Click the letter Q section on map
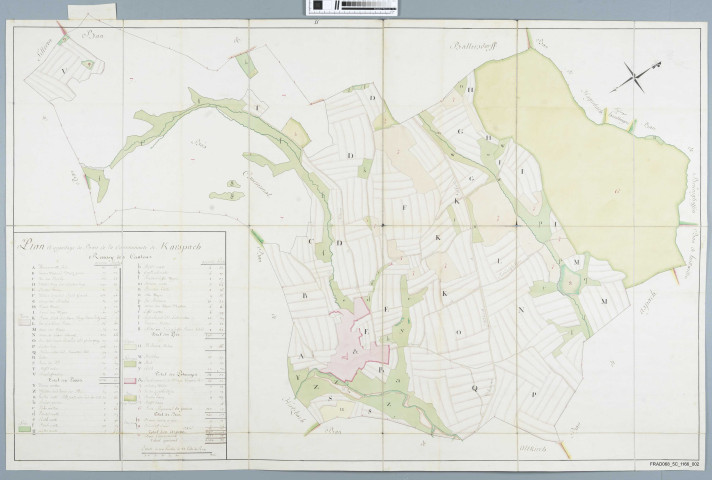The height and width of the screenshot is (480, 712). click(x=476, y=386)
